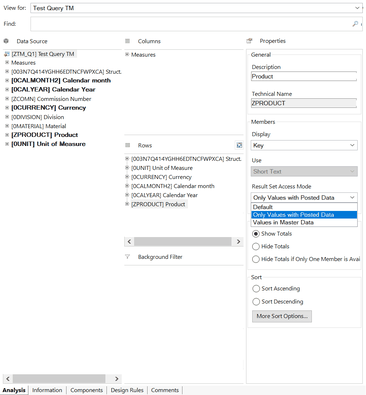The width and height of the screenshot is (366, 395).
Task: Click the search magnifier icon in Find field
Action: [x=355, y=24]
